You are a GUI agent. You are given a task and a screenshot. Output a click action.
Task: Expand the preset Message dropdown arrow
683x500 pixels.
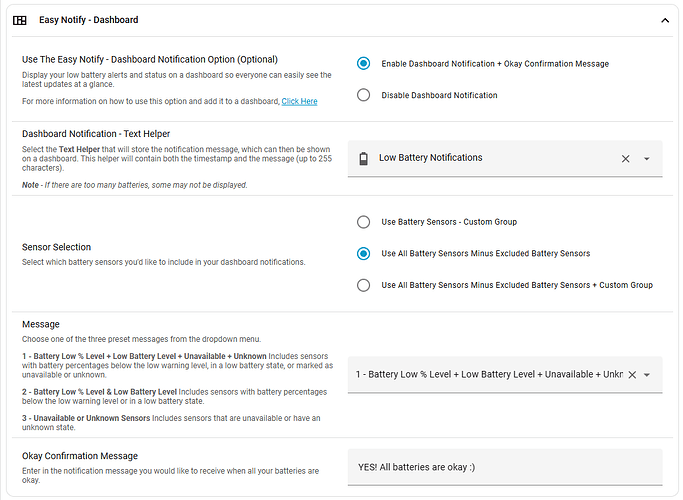pyautogui.click(x=647, y=375)
